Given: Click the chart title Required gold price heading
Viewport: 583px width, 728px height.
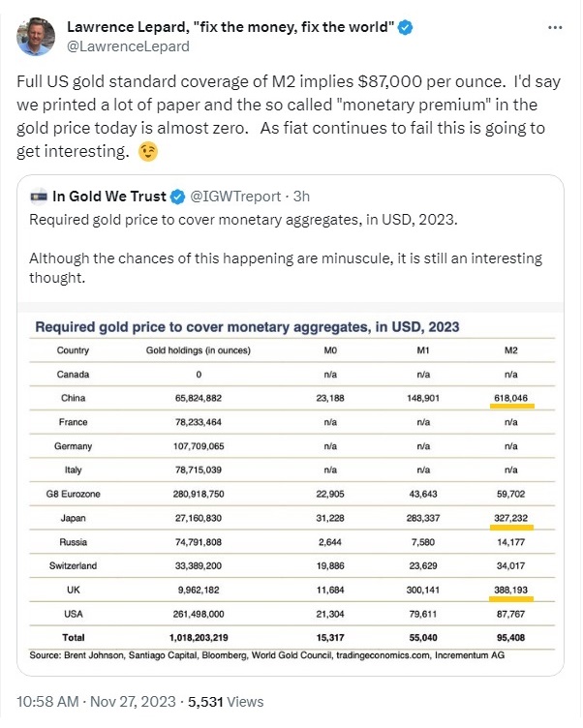Looking at the screenshot, I should pos(247,327).
